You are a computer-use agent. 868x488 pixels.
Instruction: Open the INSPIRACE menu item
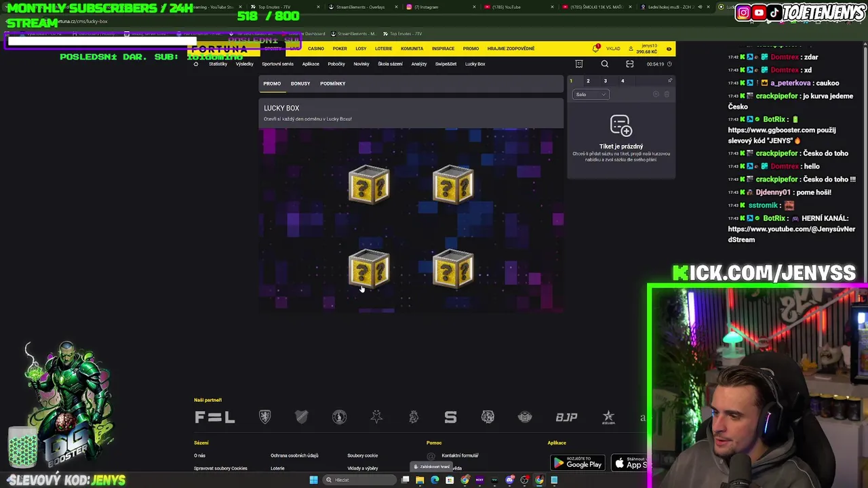coord(443,49)
